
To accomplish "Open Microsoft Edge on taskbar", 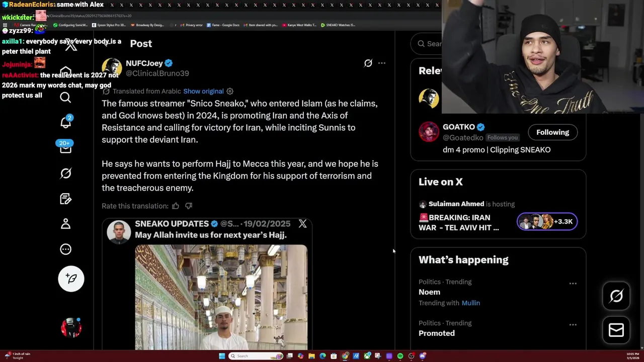I will [323, 356].
